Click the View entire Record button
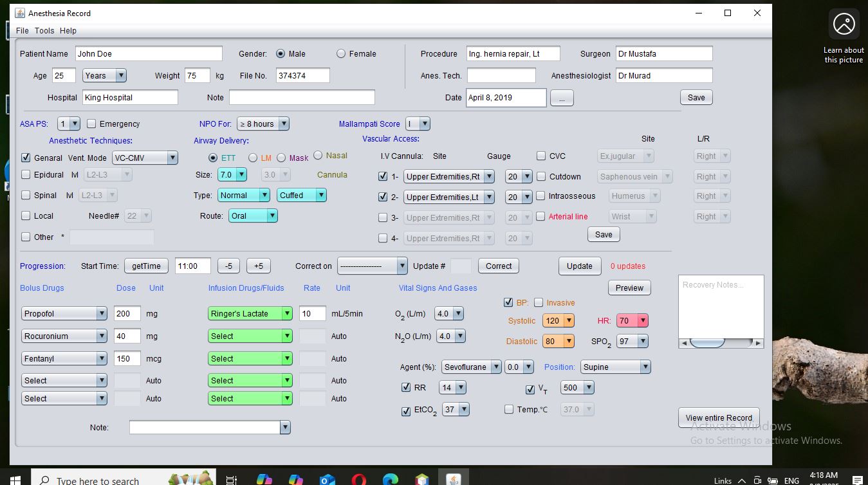Image resolution: width=868 pixels, height=485 pixels. click(x=719, y=417)
